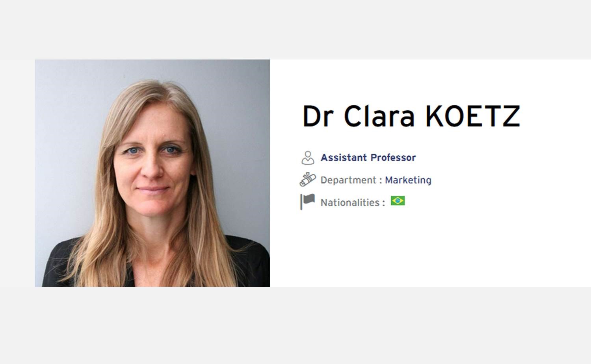
Task: Select the surname KOETZ in heading
Action: (473, 116)
